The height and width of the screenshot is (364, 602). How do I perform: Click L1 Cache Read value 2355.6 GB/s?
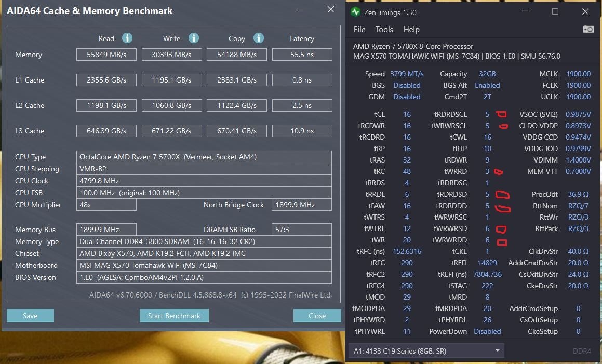point(106,80)
